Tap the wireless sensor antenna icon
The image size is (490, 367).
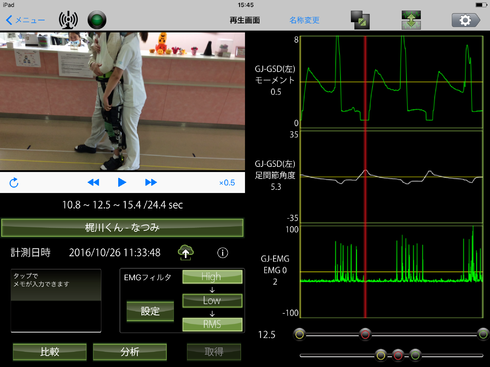click(x=68, y=20)
